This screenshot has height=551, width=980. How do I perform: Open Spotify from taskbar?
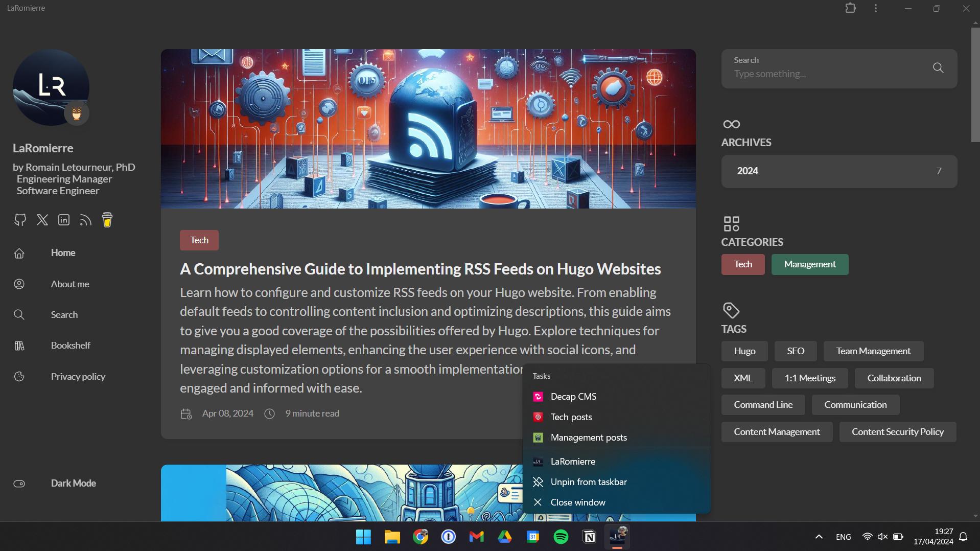561,537
